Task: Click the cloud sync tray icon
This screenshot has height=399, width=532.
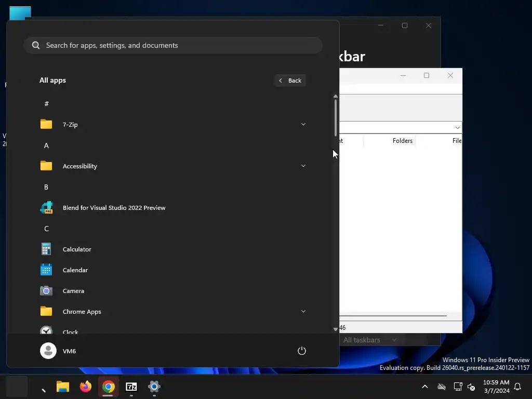Action: coord(442,387)
